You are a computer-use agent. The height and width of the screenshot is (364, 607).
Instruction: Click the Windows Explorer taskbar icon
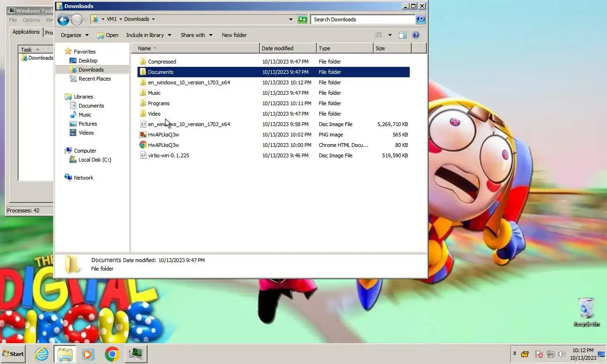pyautogui.click(x=65, y=354)
